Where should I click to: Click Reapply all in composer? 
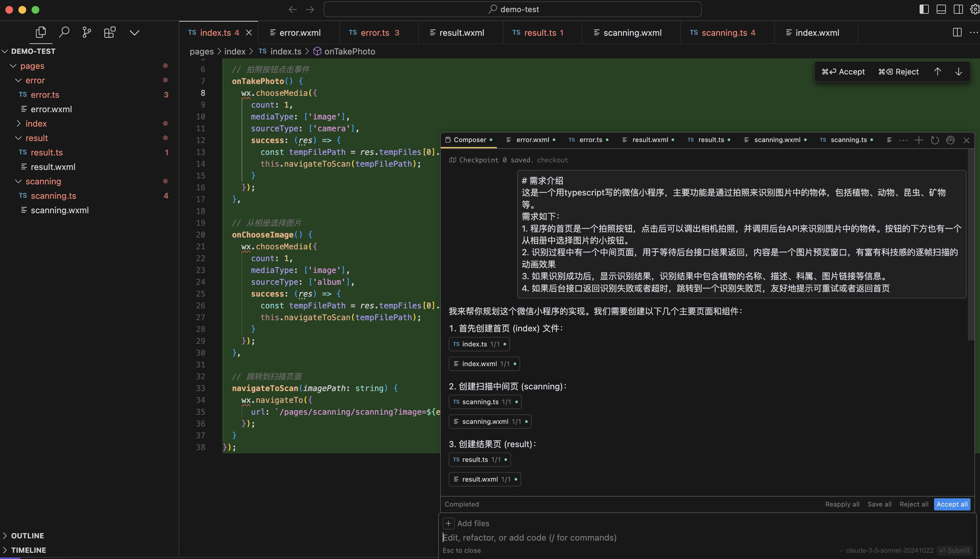click(x=842, y=504)
